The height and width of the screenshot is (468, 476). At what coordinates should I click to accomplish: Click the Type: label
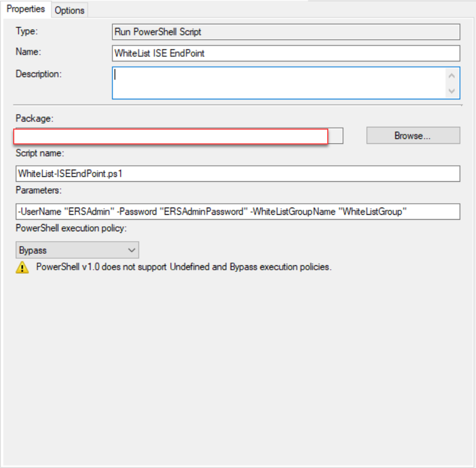(27, 31)
